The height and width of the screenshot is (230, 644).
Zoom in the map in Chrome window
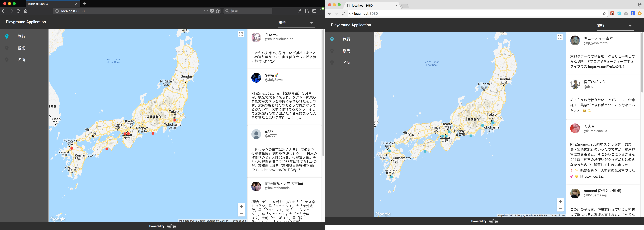coord(560,201)
